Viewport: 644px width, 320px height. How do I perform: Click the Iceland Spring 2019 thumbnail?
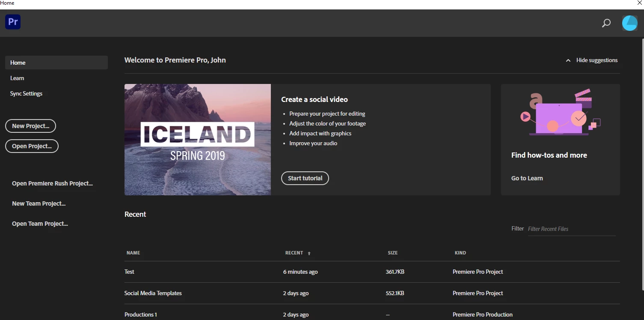coord(198,140)
